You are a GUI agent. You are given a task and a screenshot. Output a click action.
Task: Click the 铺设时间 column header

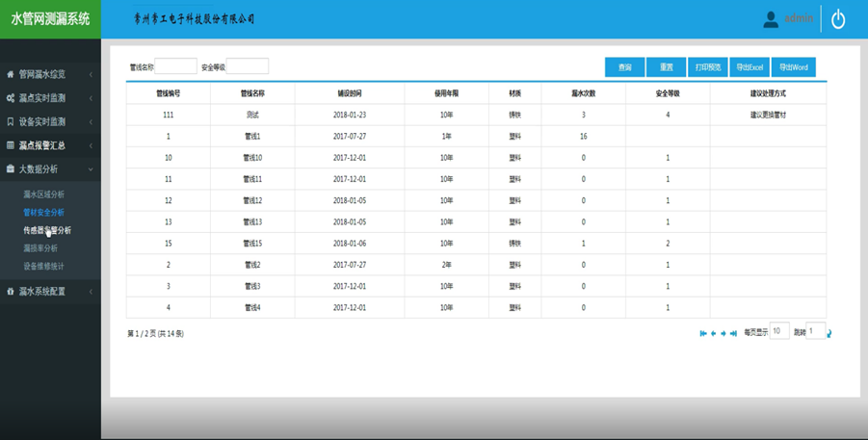[x=350, y=93]
